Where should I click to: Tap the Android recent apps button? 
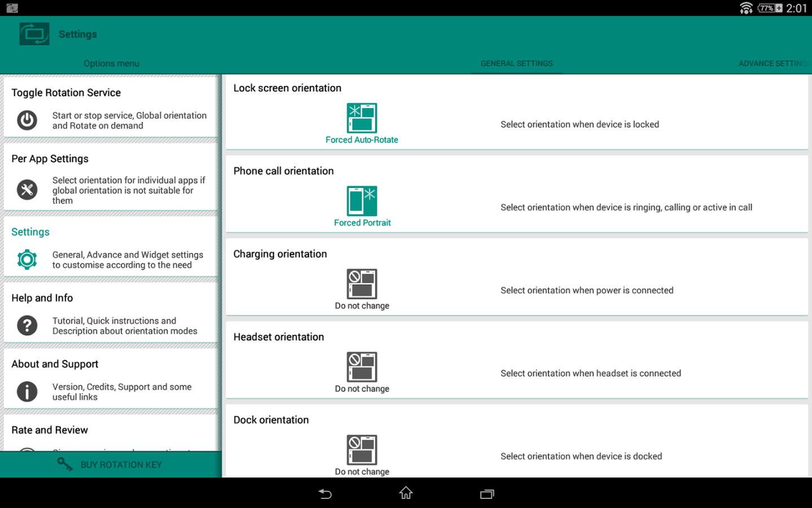click(487, 494)
